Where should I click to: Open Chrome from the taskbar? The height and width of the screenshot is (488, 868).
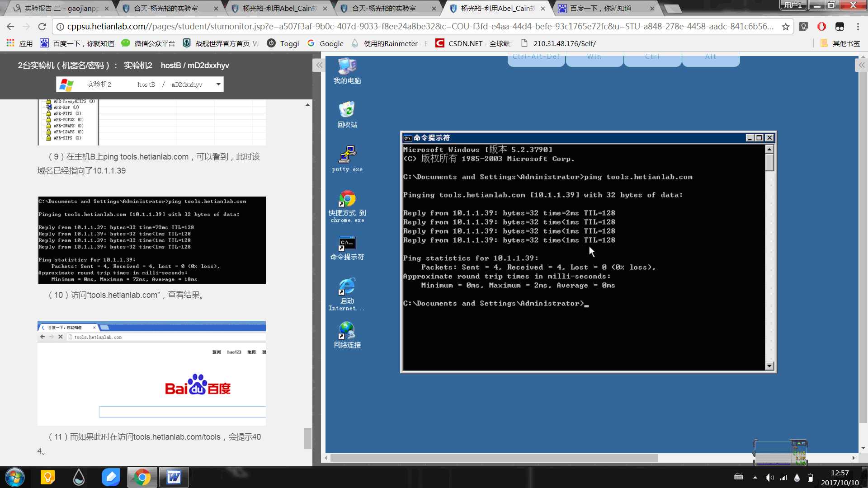(142, 477)
